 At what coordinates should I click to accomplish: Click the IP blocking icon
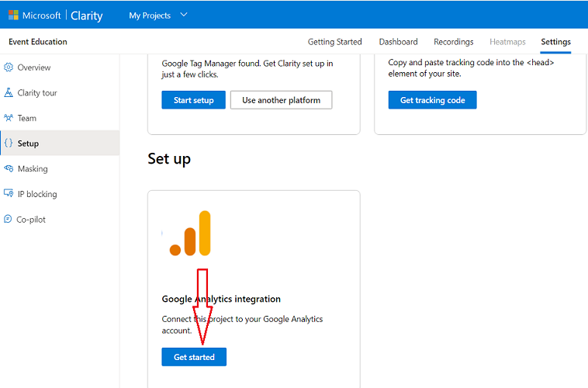point(9,194)
